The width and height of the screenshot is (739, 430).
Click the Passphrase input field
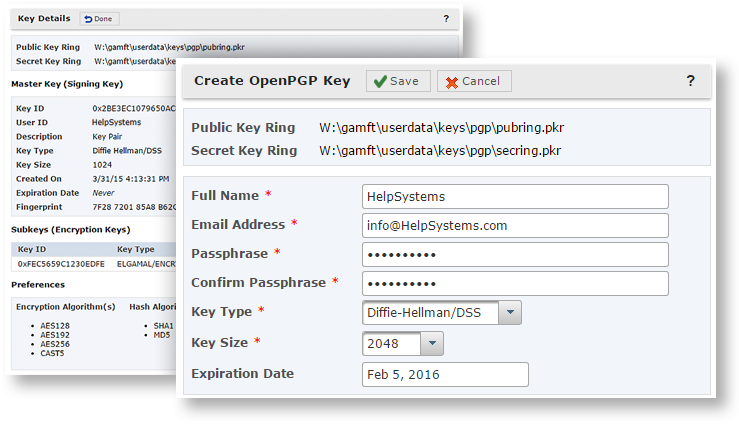pos(515,255)
